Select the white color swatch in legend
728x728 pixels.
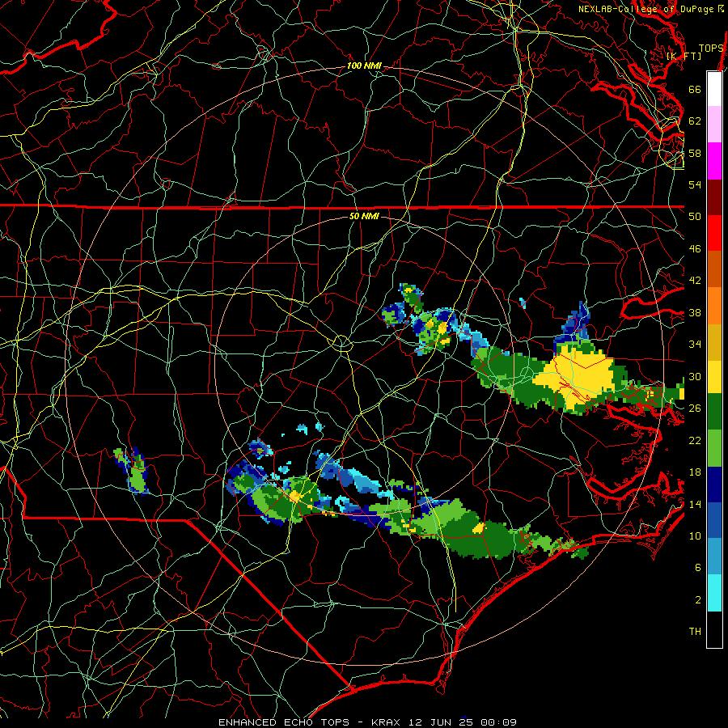click(x=714, y=89)
